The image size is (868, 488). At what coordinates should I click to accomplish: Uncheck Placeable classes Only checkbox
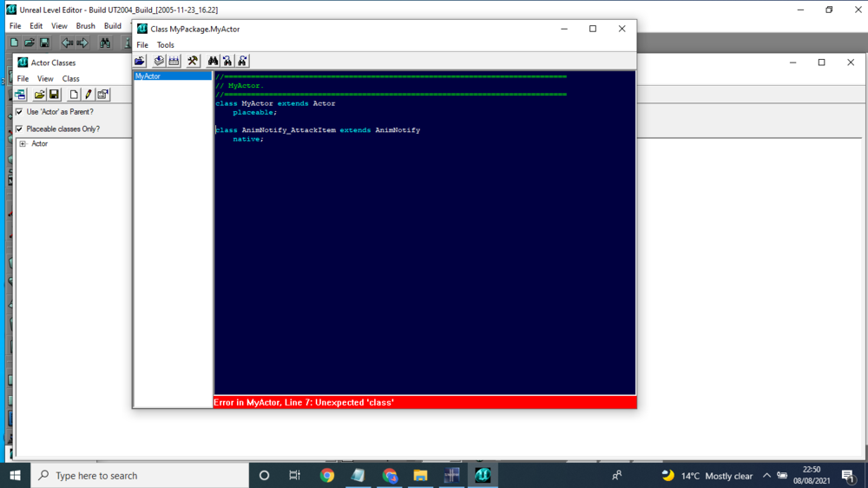[x=19, y=129]
